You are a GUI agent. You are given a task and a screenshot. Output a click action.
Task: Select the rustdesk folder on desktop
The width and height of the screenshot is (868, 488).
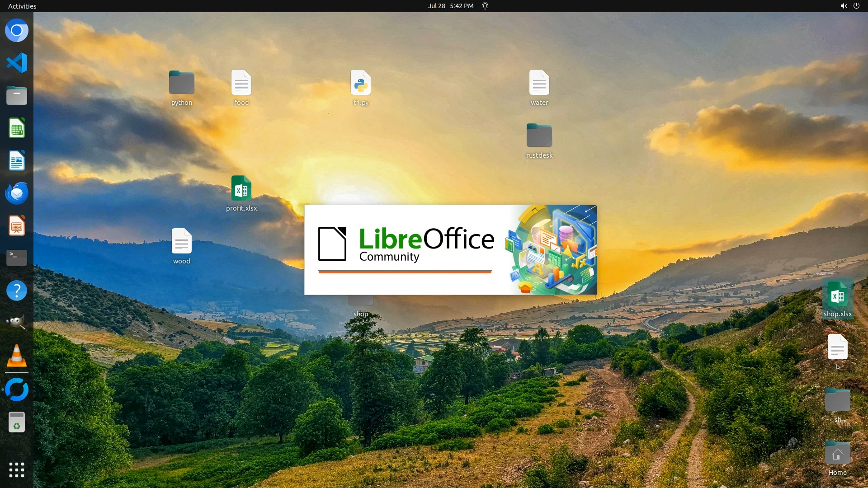click(x=539, y=136)
